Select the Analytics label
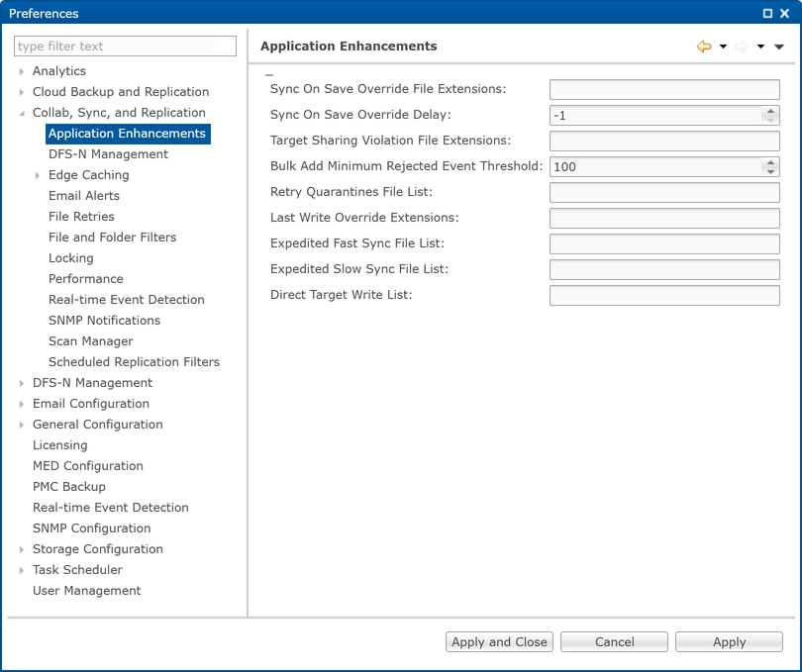The width and height of the screenshot is (802, 672). pyautogui.click(x=58, y=71)
